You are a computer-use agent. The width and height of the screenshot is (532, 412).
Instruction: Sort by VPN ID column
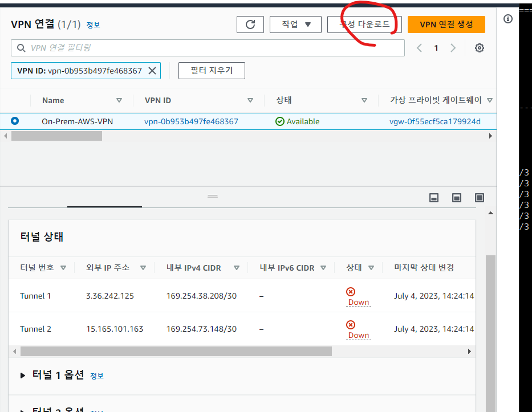click(x=250, y=100)
